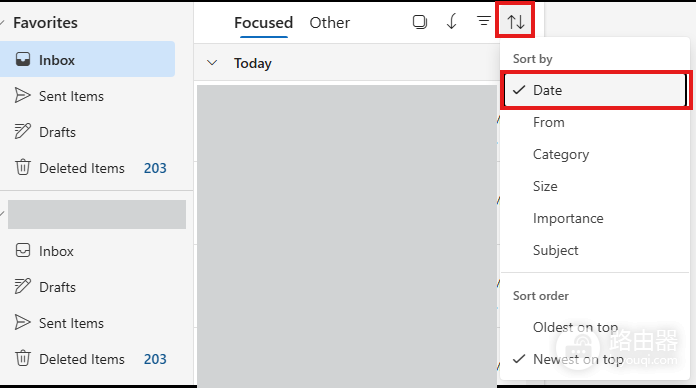Click the sort arrows icon
This screenshot has height=388, width=696.
515,21
